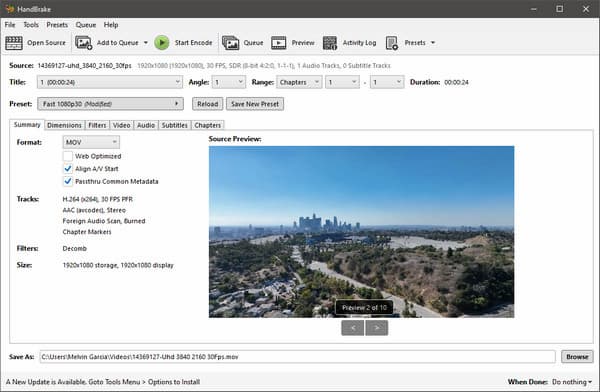Open the Queue menu
600x392 pixels.
pos(86,25)
